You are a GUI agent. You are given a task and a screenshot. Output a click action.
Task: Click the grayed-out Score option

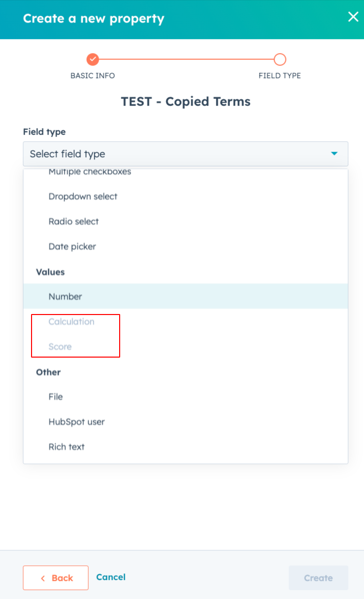pos(60,347)
